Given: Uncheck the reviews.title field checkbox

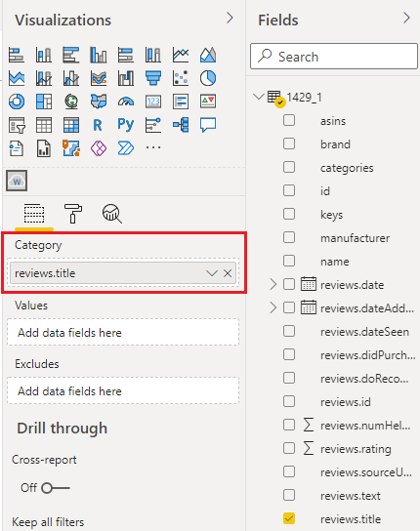Looking at the screenshot, I should point(289,518).
